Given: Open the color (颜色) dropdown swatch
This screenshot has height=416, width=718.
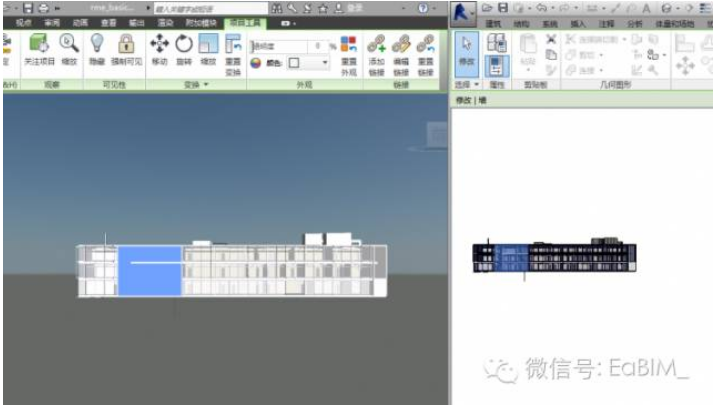Looking at the screenshot, I should coord(308,63).
